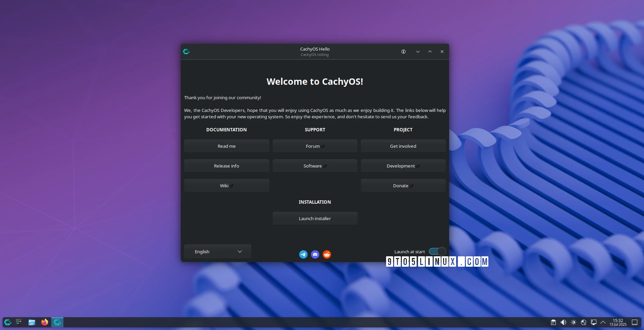This screenshot has height=330, width=644.
Task: Launch Firefox from the taskbar
Action: [x=45, y=322]
